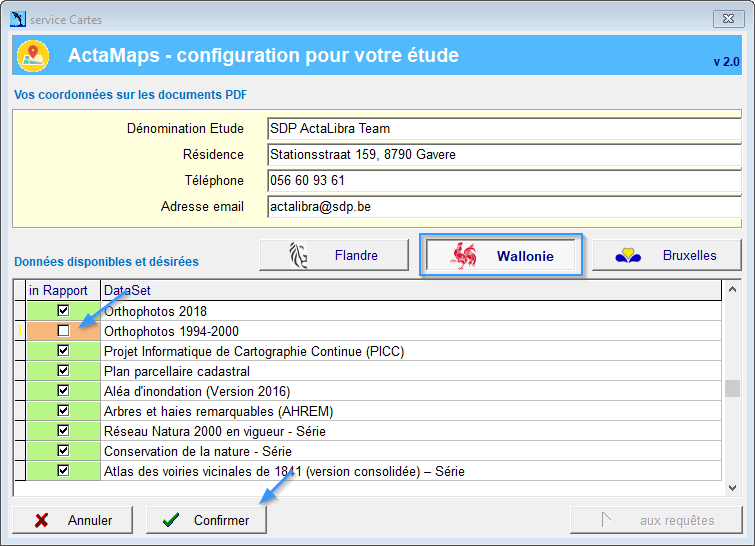Switch to the Bruxelles region tab
Viewport: 755px width, 546px height.
[666, 255]
